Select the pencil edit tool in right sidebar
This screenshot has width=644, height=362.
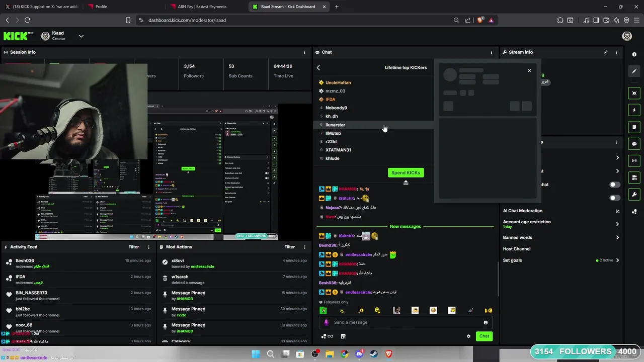click(x=634, y=71)
